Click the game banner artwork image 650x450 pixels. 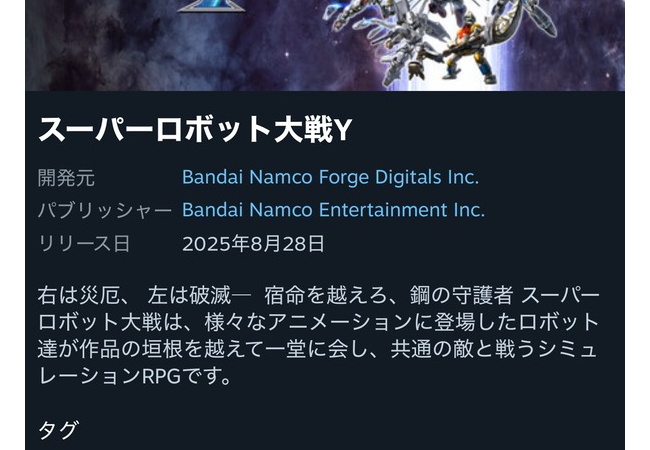click(325, 45)
